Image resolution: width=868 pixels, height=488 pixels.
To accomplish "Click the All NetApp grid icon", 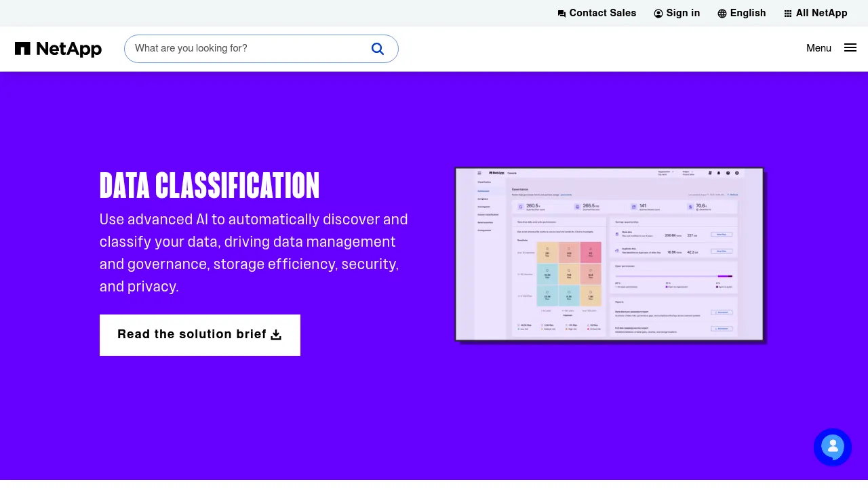I will (788, 14).
